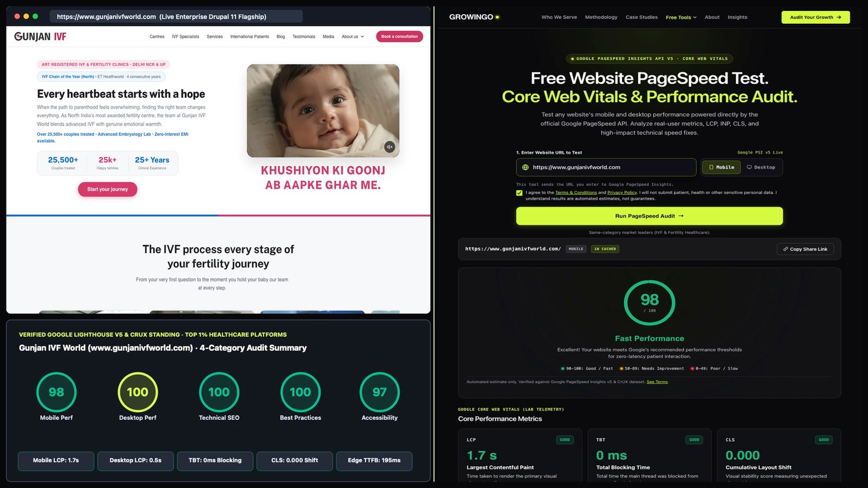The width and height of the screenshot is (868, 488).
Task: Open Who We Serve in Growingo nav
Action: point(559,17)
